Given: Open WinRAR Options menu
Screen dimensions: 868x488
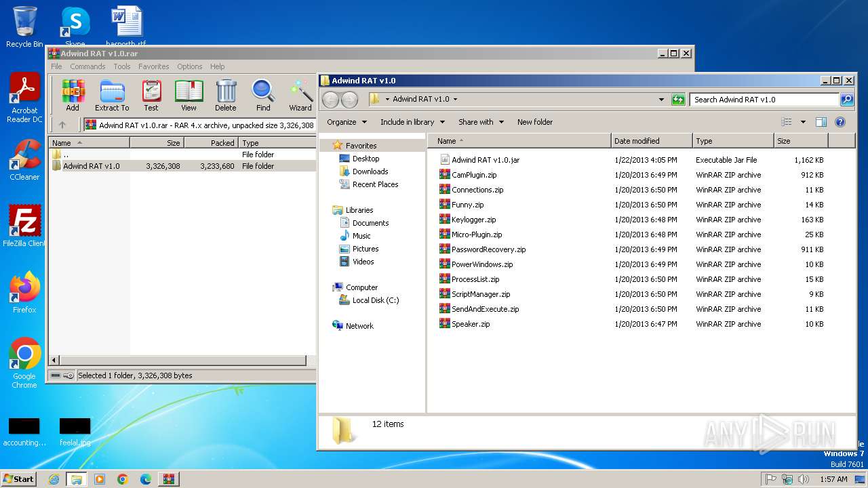Looking at the screenshot, I should pos(190,66).
